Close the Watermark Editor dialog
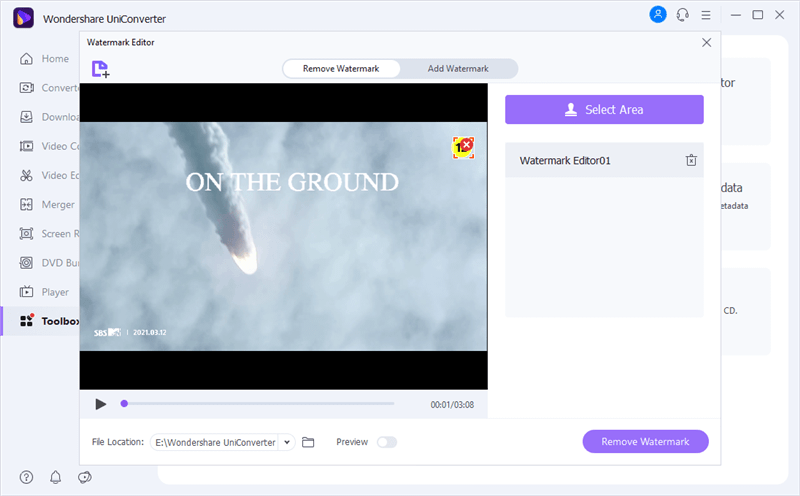Screen dimensions: 800x496 [706, 42]
